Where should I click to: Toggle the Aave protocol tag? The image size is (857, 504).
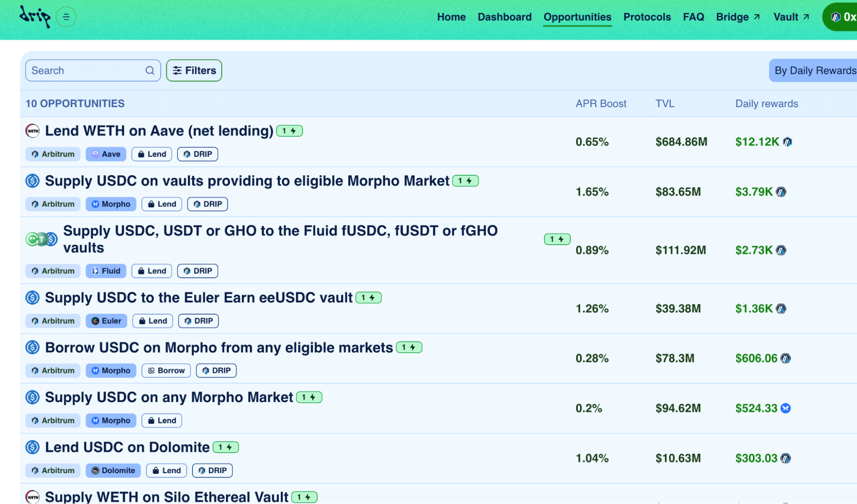(x=105, y=154)
